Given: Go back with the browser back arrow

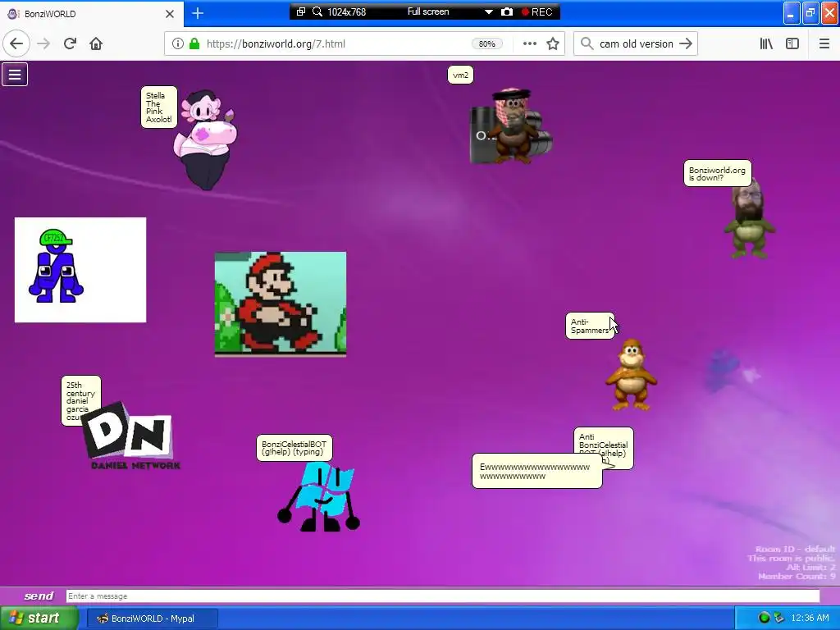Looking at the screenshot, I should coord(16,43).
